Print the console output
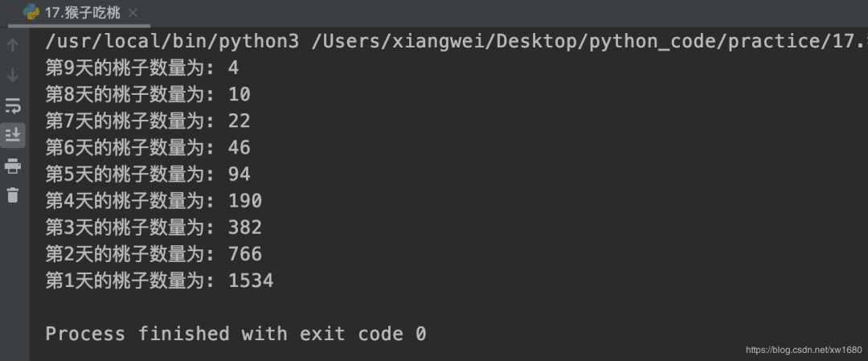 pos(13,166)
